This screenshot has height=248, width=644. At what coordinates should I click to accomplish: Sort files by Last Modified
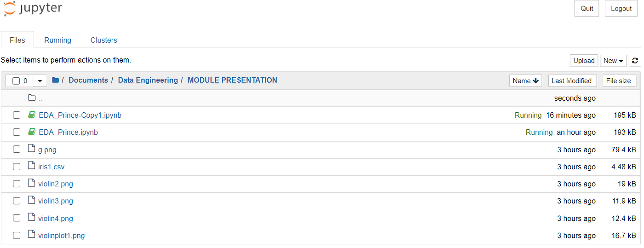point(572,81)
